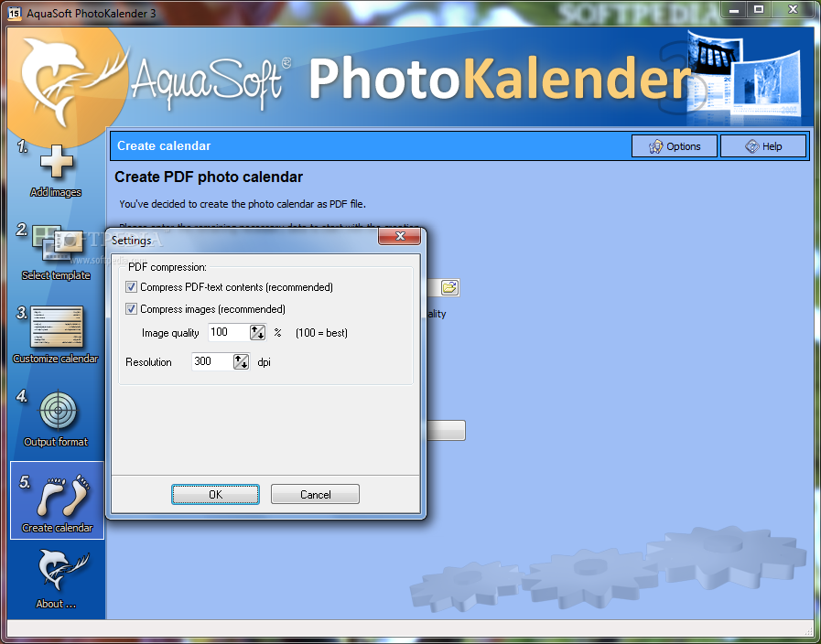Click the "(100 = best)" hint text

tap(321, 333)
